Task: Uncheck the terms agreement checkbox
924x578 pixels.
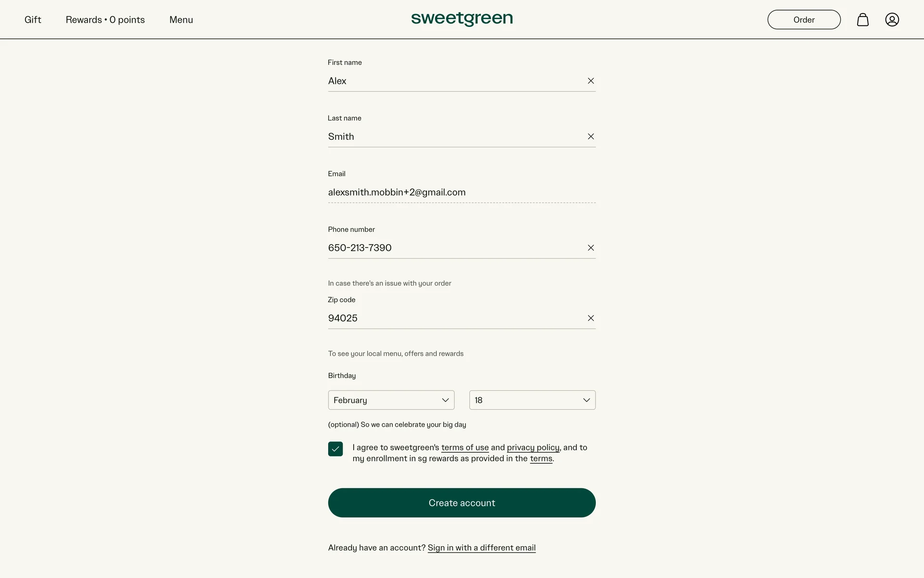Action: 335,449
